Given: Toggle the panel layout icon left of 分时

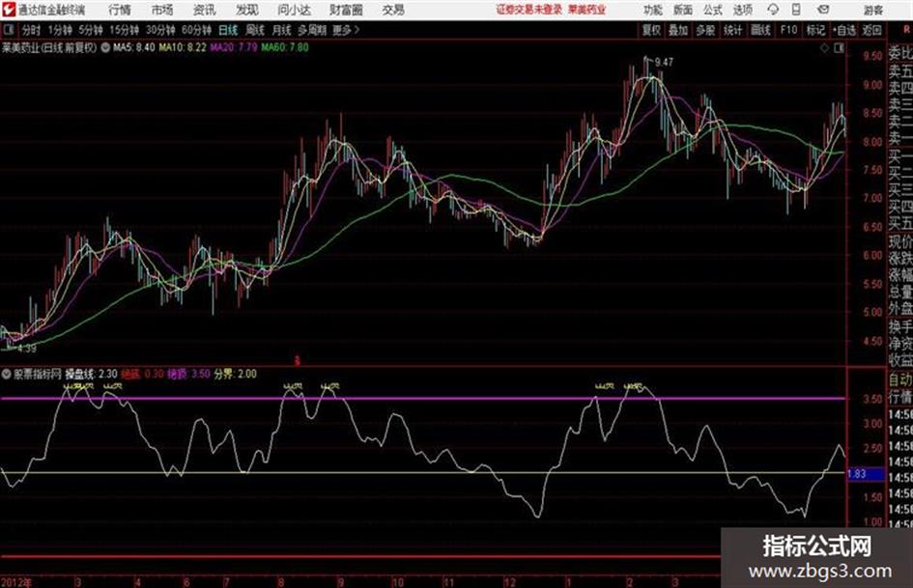Looking at the screenshot, I should [x=8, y=30].
